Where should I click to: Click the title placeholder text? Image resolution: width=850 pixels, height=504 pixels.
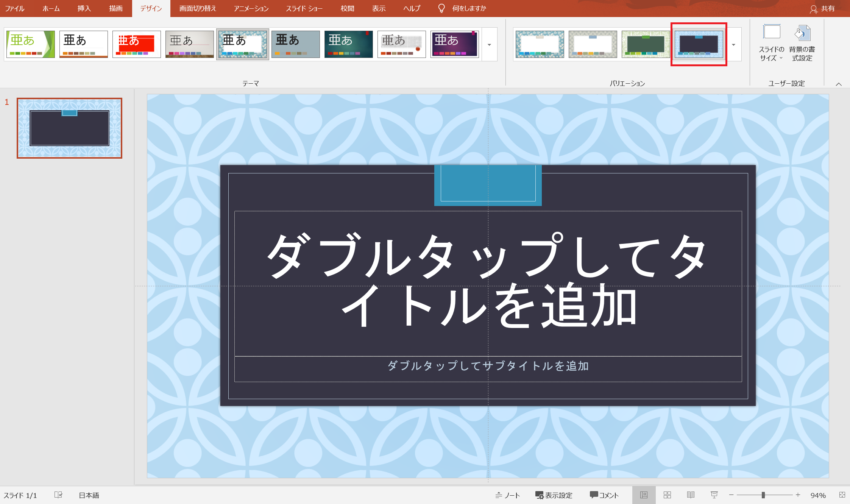click(488, 279)
